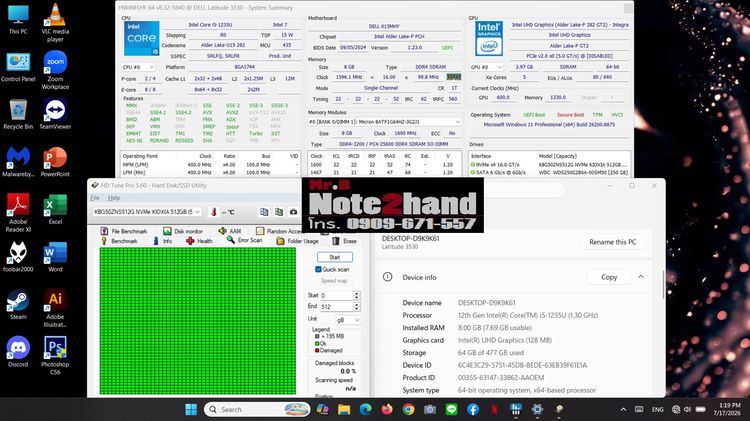Open memory module selector dropdown in HWiNFO
Viewport: 750px width, 421px height.
[385, 122]
